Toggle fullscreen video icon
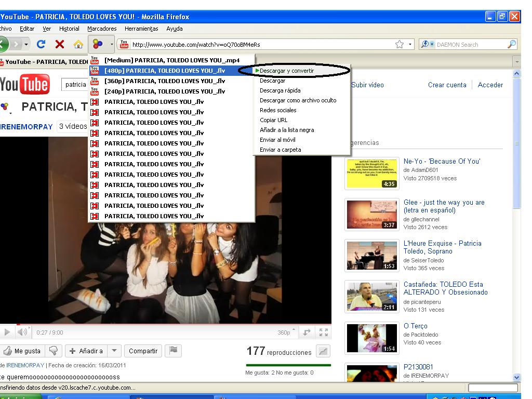 point(323,332)
